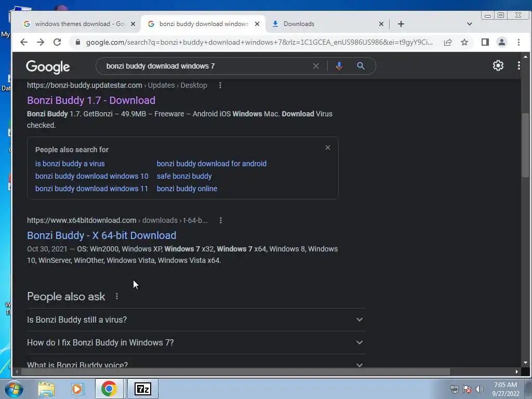This screenshot has height=399, width=532.
Task: Click the scroll right arrow
Action: (x=517, y=372)
